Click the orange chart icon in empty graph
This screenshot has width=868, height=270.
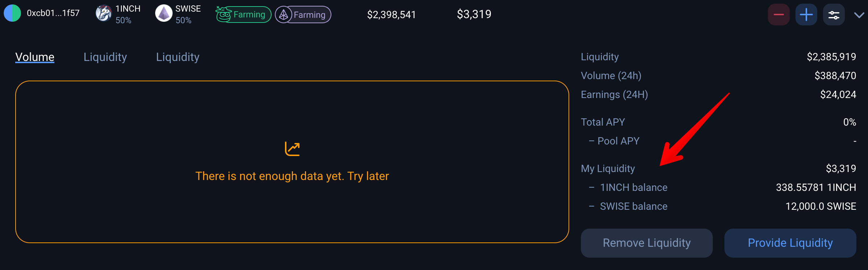(x=292, y=149)
